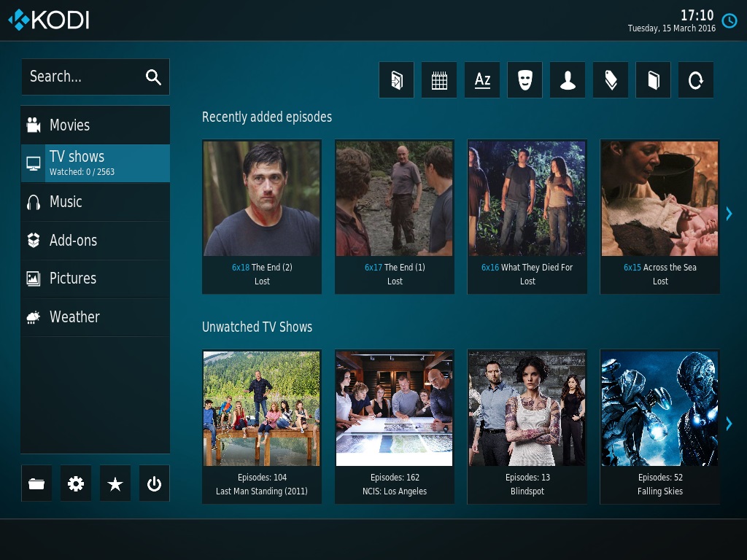The image size is (747, 560).
Task: Click the Music headphones icon
Action: (34, 202)
